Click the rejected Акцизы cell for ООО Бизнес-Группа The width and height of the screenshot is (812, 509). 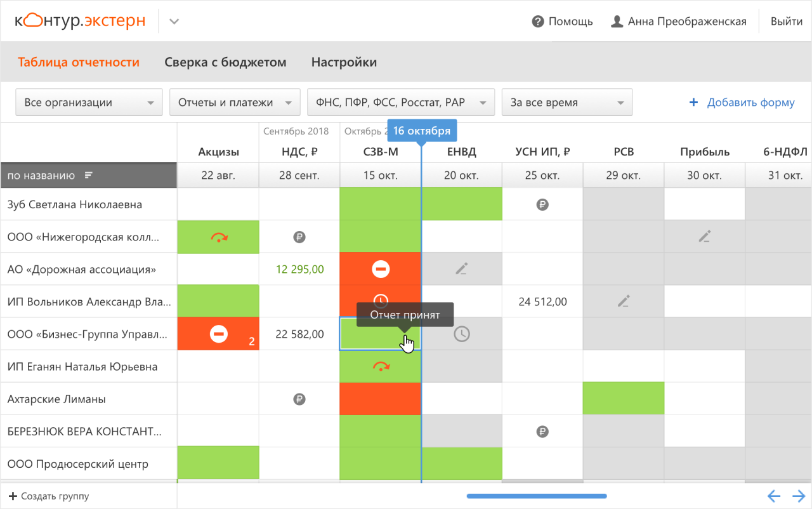click(219, 334)
